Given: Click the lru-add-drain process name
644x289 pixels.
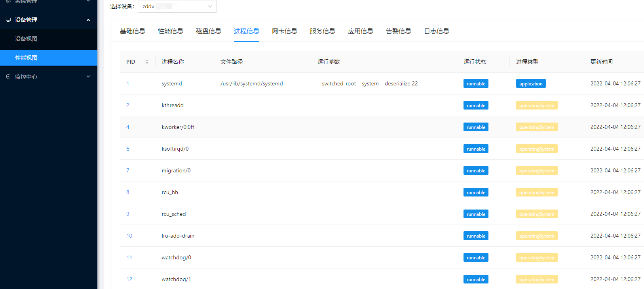Looking at the screenshot, I should click(x=178, y=236).
